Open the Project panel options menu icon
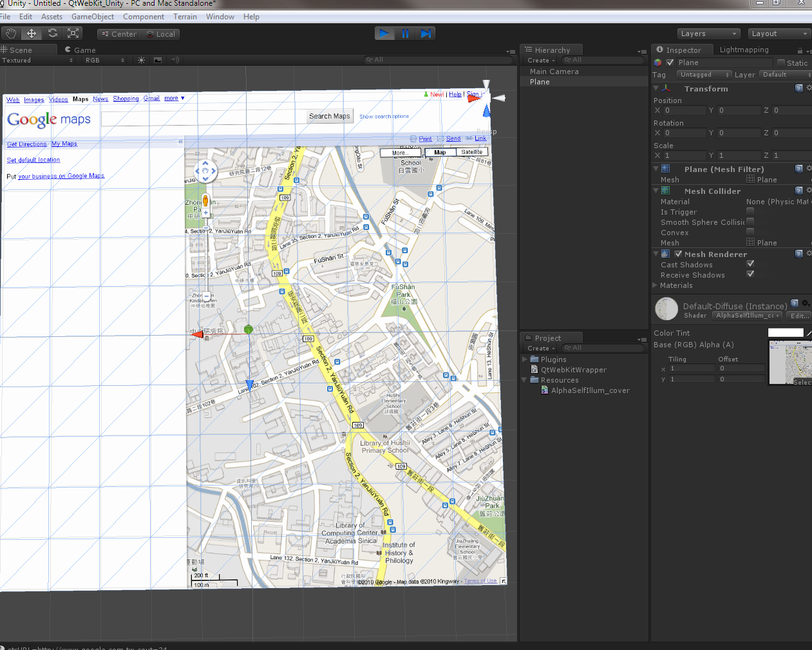Screen dimensions: 812x650 coord(642,339)
